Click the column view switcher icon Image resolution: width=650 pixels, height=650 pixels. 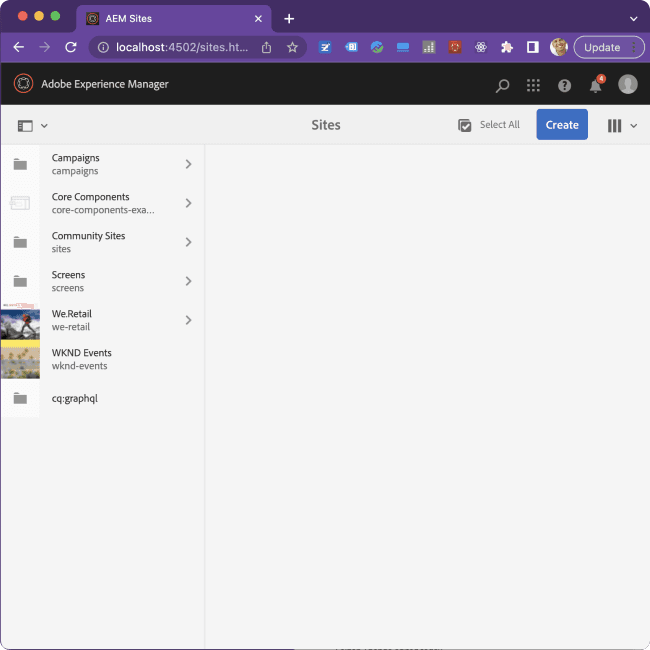pos(614,126)
